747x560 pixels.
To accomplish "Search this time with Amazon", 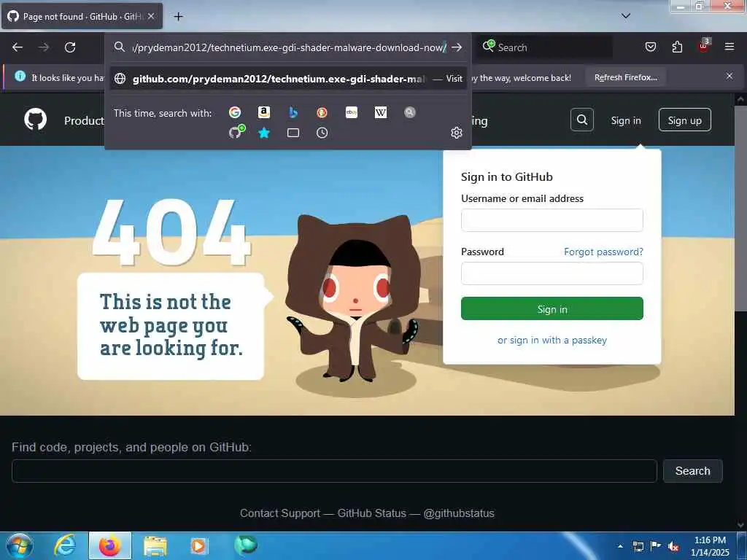I will click(263, 112).
